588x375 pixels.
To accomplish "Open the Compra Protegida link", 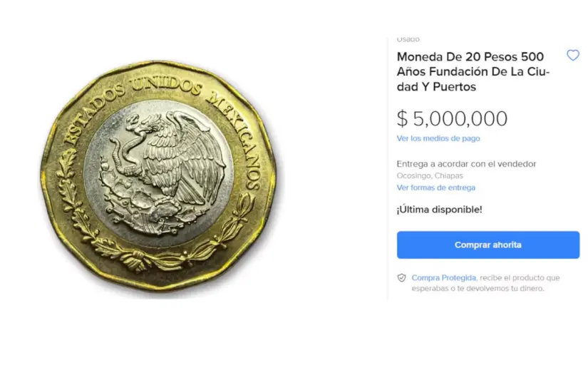I will pyautogui.click(x=443, y=278).
